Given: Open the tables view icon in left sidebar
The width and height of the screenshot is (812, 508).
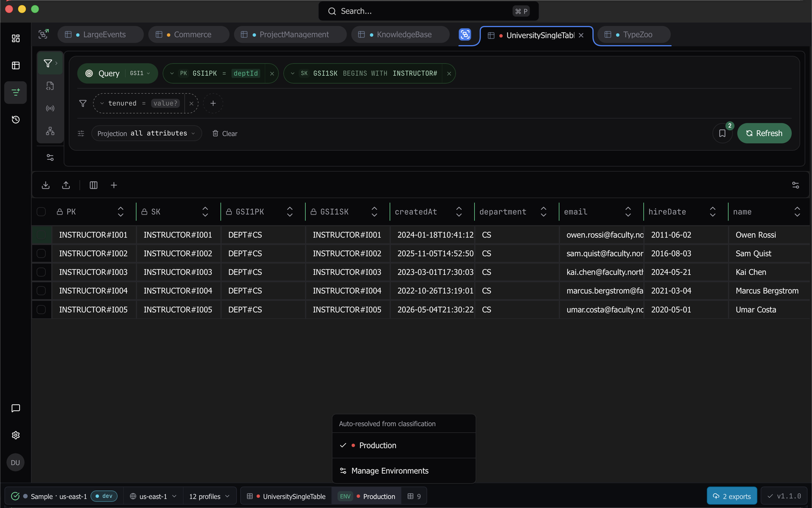Looking at the screenshot, I should point(16,65).
